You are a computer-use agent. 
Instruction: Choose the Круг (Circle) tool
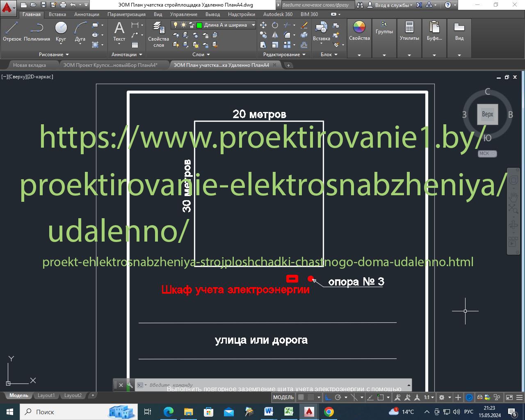61,31
